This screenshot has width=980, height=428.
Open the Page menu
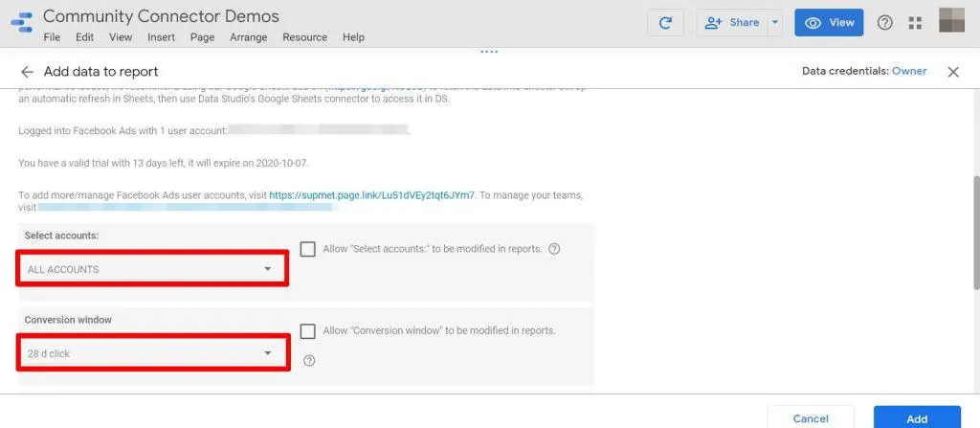coord(203,37)
